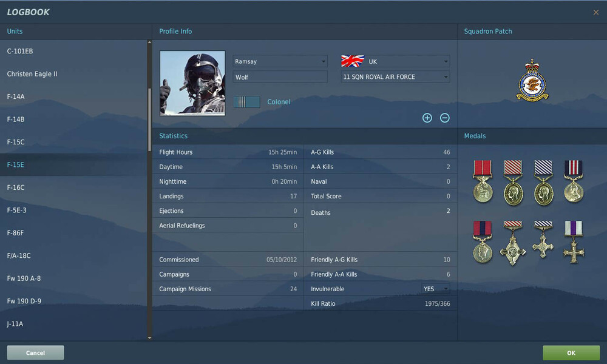Click the plus icon to add profile
The height and width of the screenshot is (364, 607).
click(427, 118)
